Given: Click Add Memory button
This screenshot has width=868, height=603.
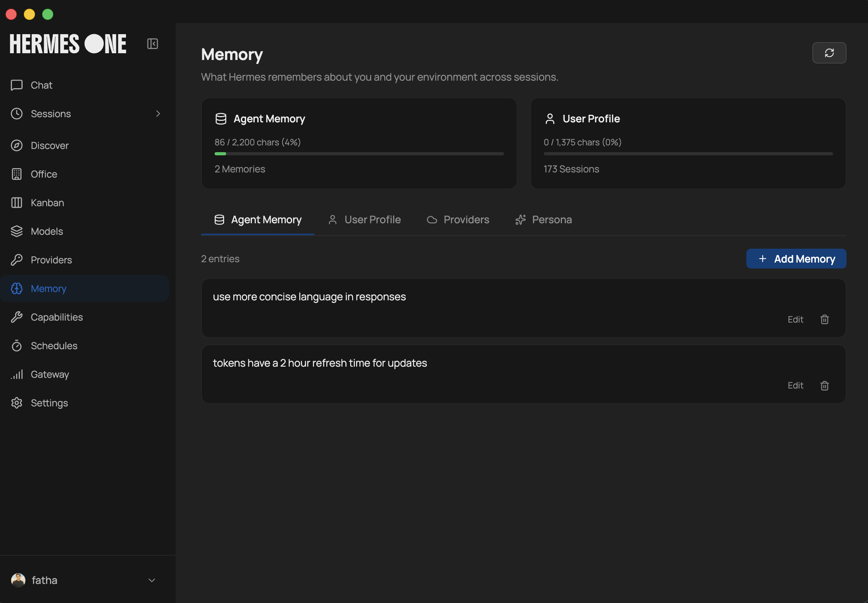Looking at the screenshot, I should (x=796, y=259).
